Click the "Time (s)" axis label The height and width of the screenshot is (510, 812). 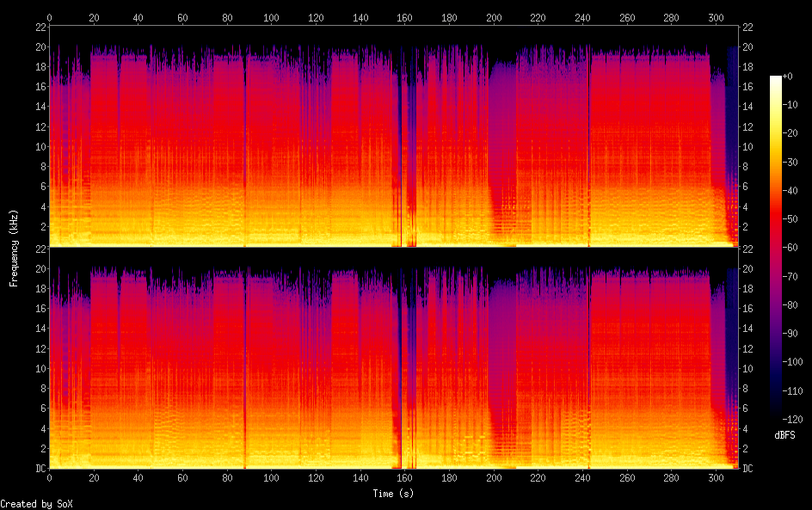(x=393, y=494)
